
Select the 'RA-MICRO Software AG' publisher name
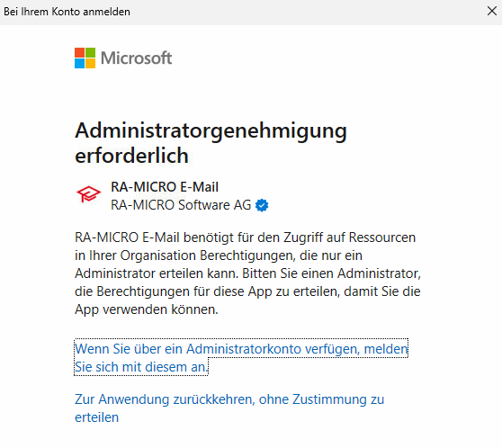[181, 205]
